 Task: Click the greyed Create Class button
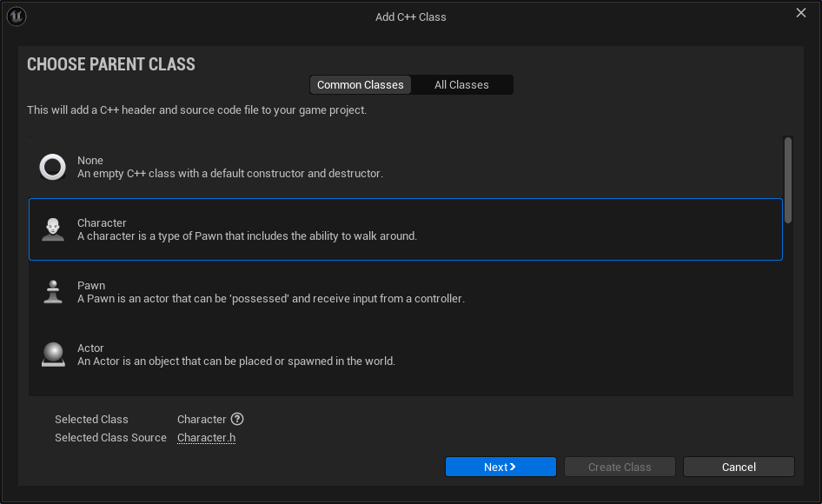point(620,467)
